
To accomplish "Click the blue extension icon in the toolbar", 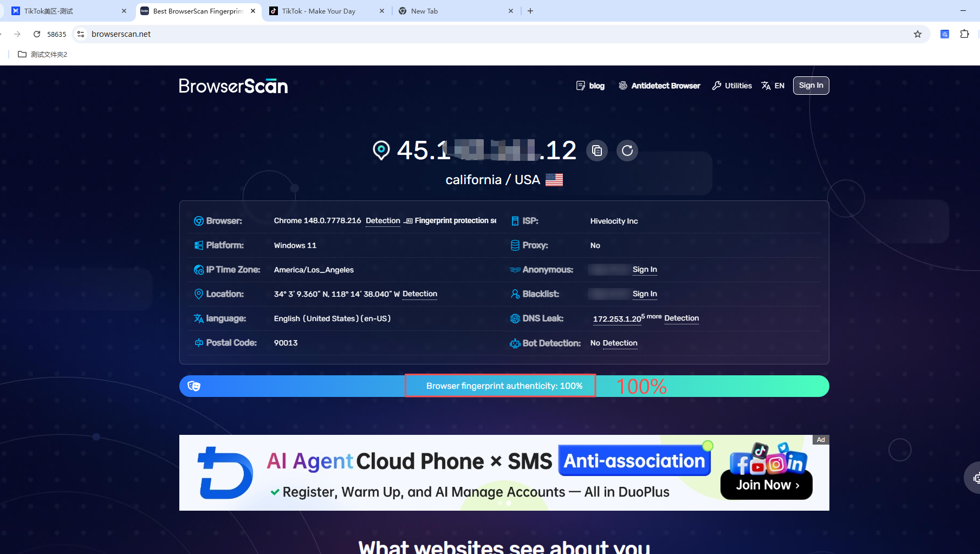I will (x=945, y=34).
